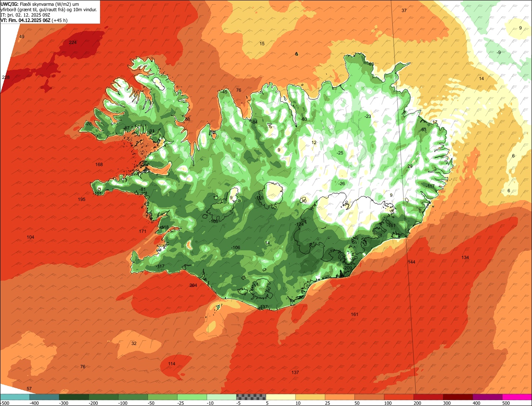Click the '-124' value in south-central Iceland
This screenshot has height=406, width=532.
299,224
